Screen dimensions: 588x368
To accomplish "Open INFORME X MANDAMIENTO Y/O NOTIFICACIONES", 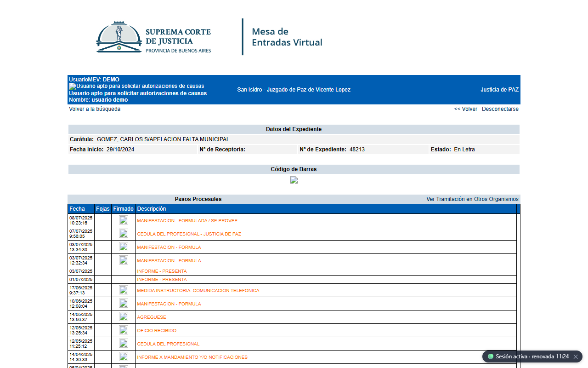I will tap(192, 357).
